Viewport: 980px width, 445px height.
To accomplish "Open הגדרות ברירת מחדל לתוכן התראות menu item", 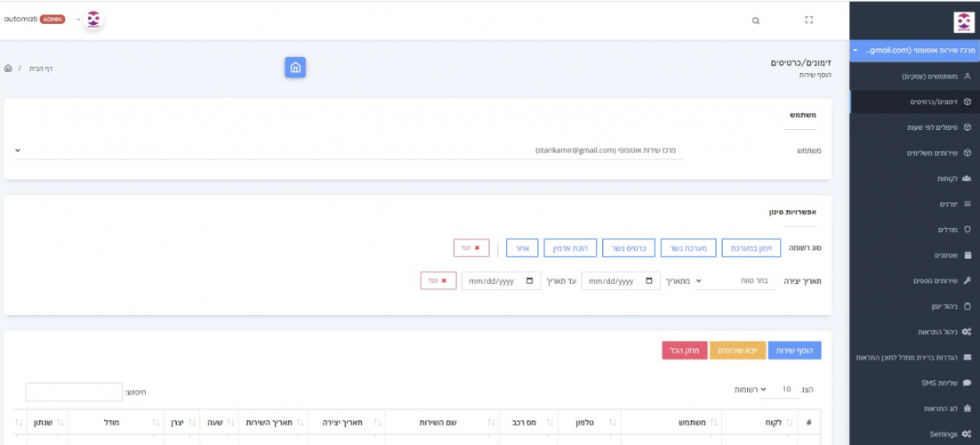I will tap(914, 358).
